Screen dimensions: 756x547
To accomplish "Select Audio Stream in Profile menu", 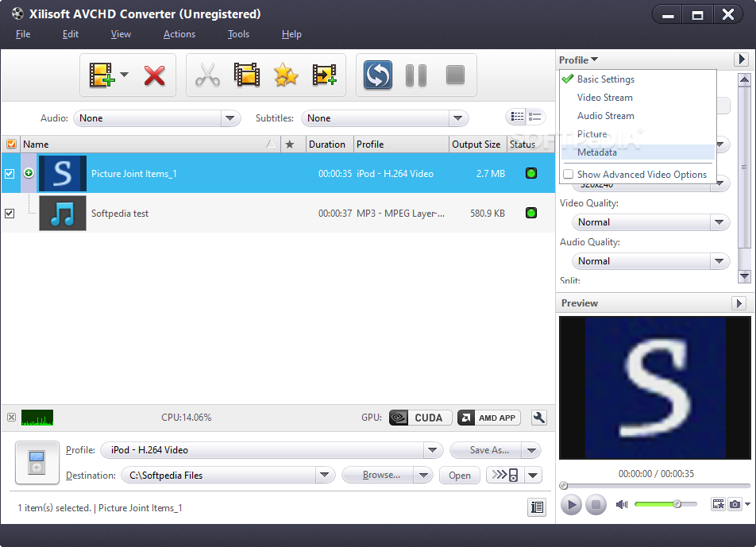I will 638,116.
